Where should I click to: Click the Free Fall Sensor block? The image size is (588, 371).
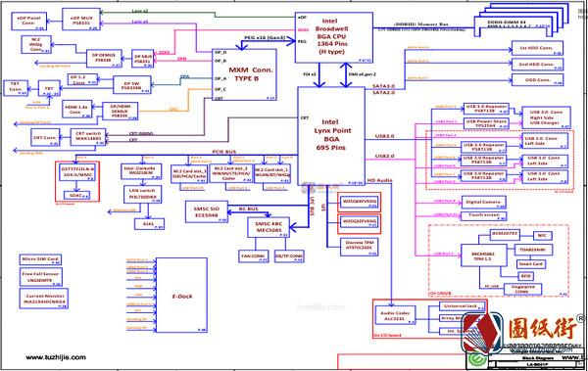coord(40,277)
